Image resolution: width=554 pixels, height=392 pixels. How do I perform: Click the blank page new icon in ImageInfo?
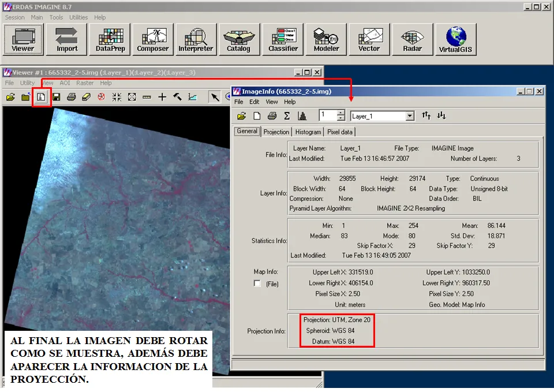pos(257,116)
